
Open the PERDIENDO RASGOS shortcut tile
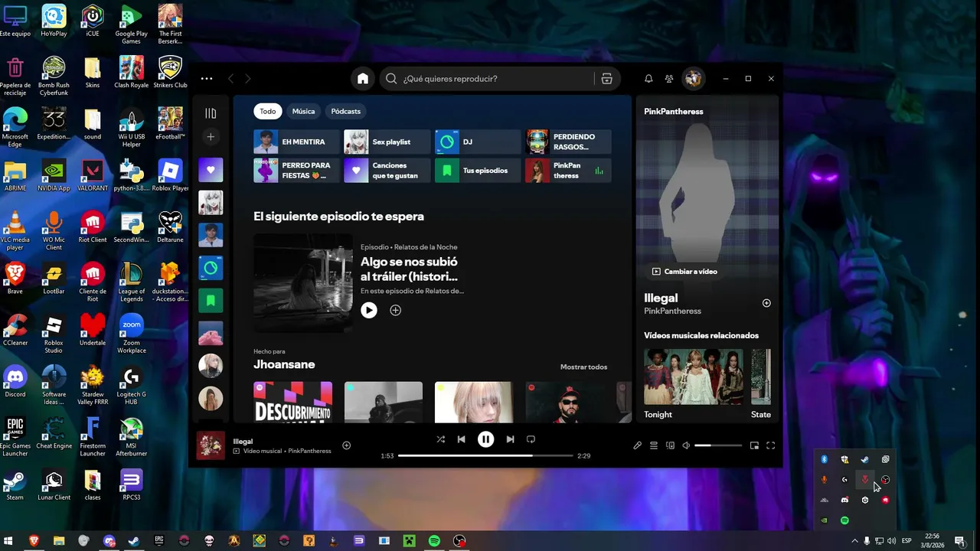point(568,142)
